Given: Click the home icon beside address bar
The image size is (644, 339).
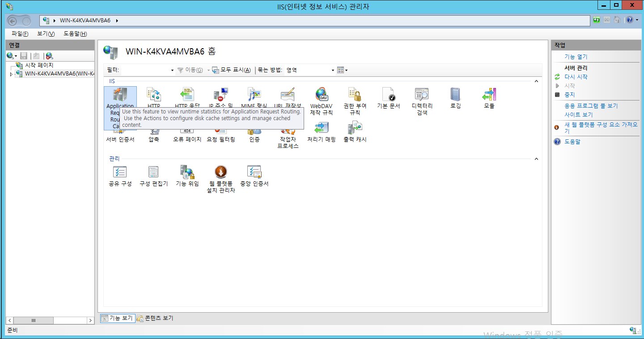Looking at the screenshot, I should point(617,20).
